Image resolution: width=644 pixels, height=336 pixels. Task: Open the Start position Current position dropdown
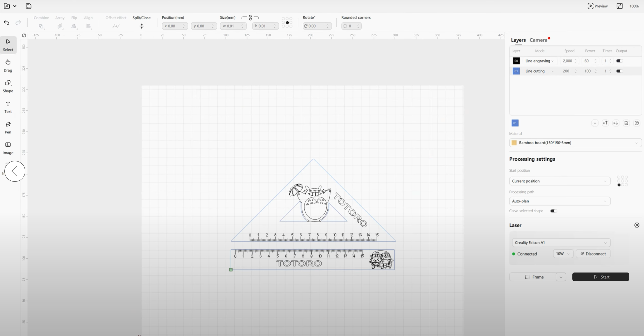[x=560, y=181]
